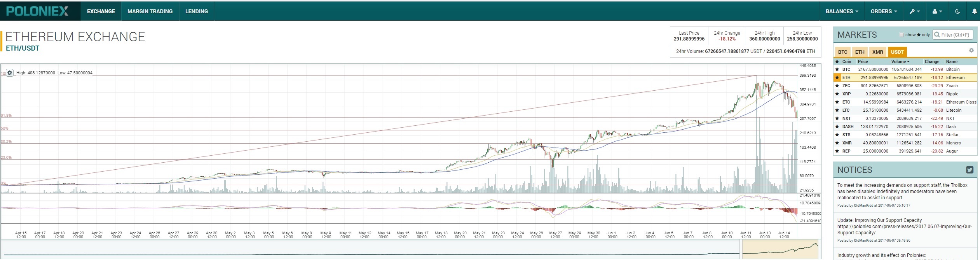This screenshot has height=260, width=980.
Task: Click the 38.2% Fibonacci level label
Action: (x=6, y=142)
